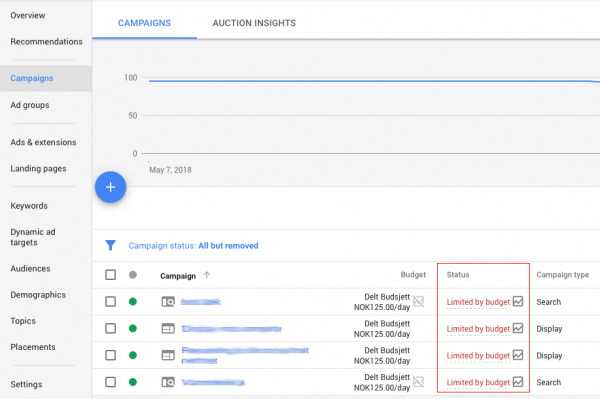Image resolution: width=600 pixels, height=399 pixels.
Task: Click budget chart icon in third row status
Action: pyautogui.click(x=518, y=355)
